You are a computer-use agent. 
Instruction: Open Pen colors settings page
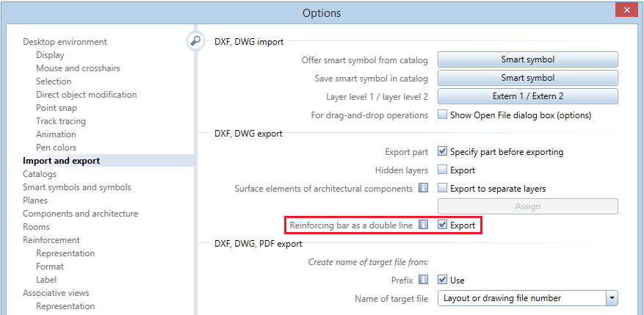(56, 148)
